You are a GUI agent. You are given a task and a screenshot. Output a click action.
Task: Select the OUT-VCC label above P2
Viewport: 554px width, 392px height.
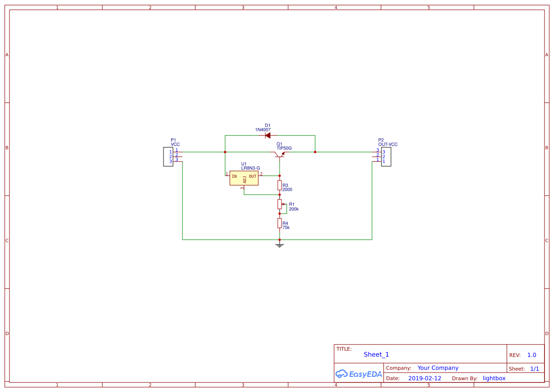[388, 144]
